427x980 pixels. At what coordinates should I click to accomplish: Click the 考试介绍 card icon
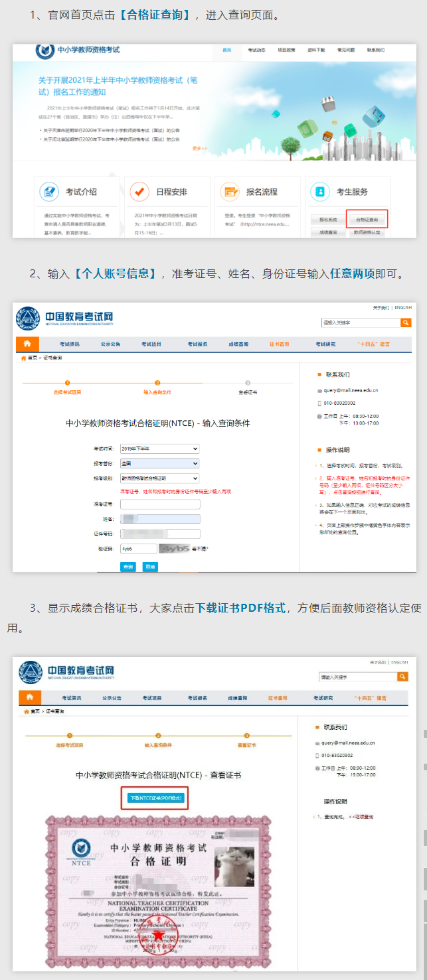point(49,192)
